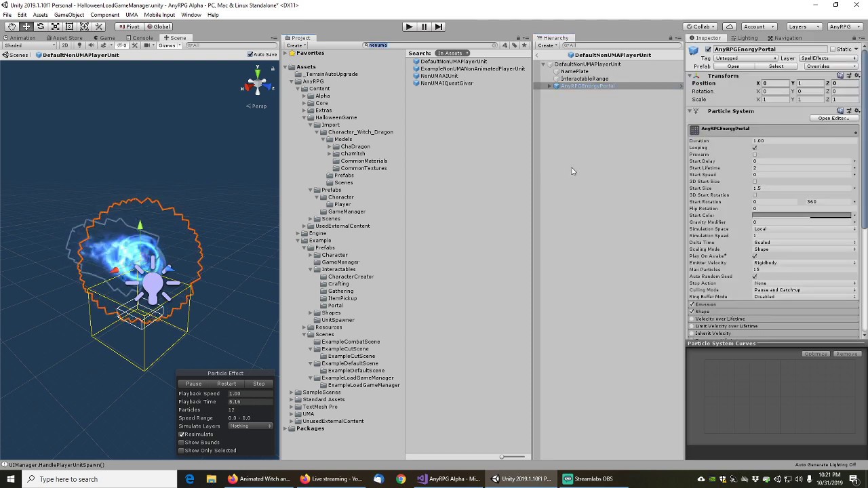Click Restart in Particle Effect panel
Screen dimensions: 868x488
point(226,384)
